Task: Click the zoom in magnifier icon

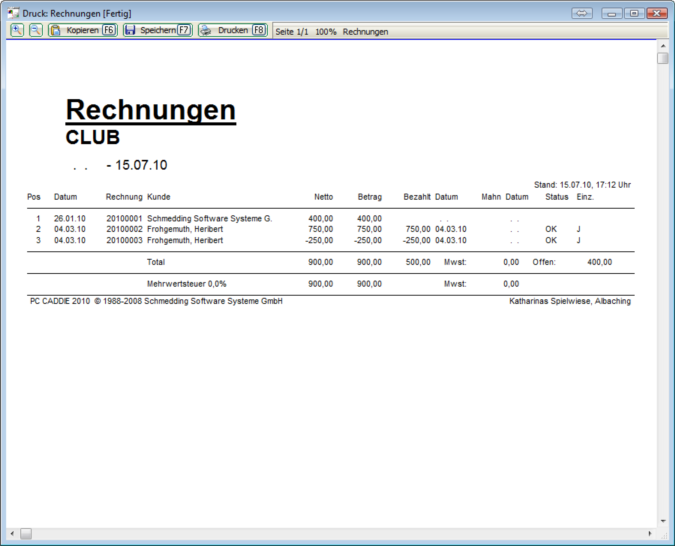Action: pyautogui.click(x=17, y=31)
